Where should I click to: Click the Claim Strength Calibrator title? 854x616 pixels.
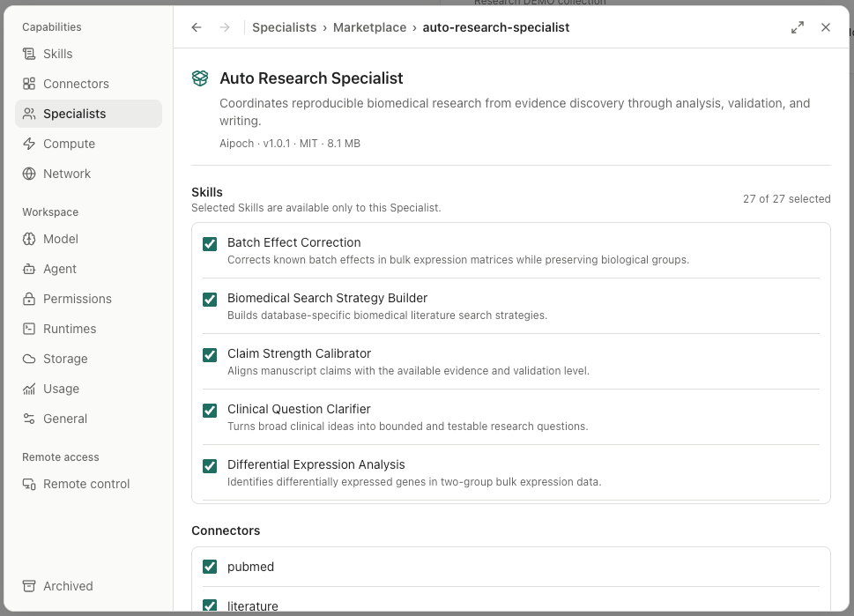(x=299, y=353)
